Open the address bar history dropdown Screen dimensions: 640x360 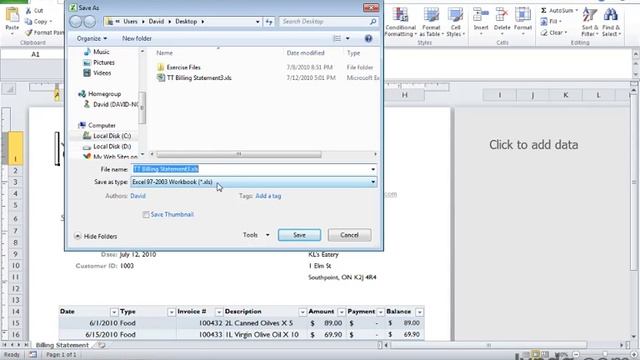tap(258, 22)
